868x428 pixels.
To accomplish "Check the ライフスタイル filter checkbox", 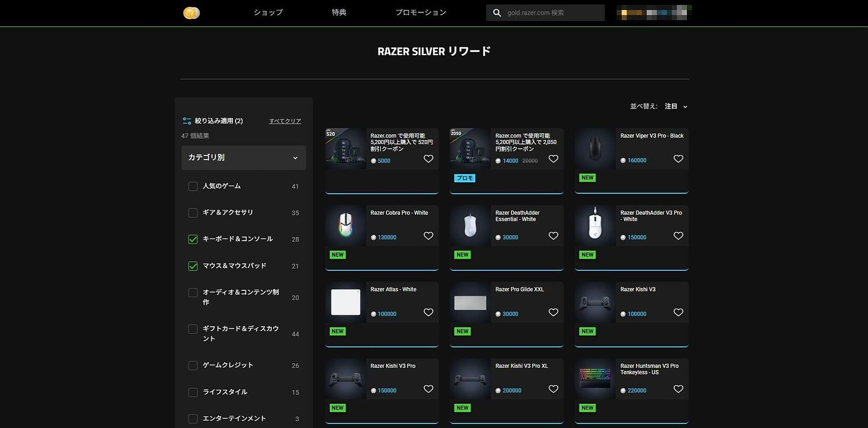I will click(193, 392).
